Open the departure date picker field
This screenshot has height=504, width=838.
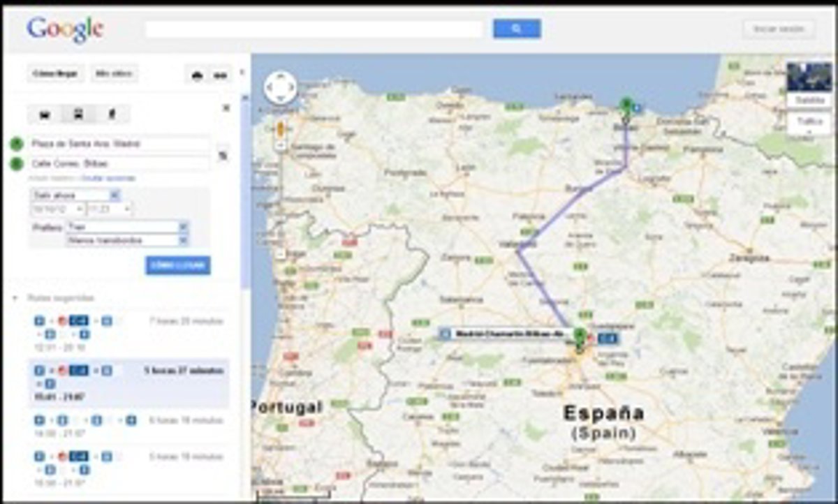(57, 209)
